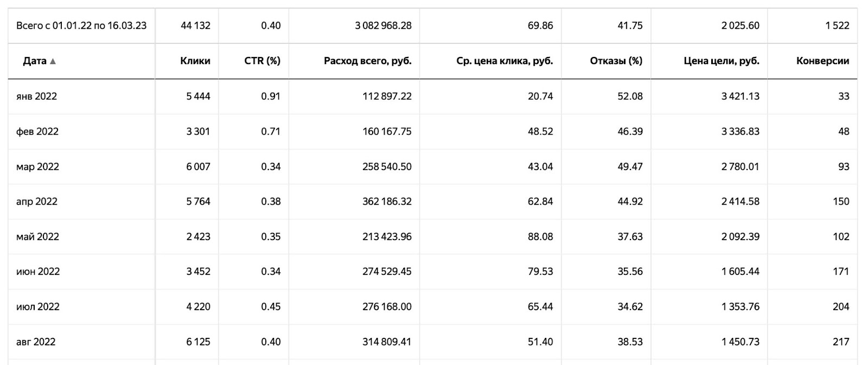Click Ср. цена клика, руб. header
Image resolution: width=868 pixels, height=365 pixels.
tap(505, 61)
